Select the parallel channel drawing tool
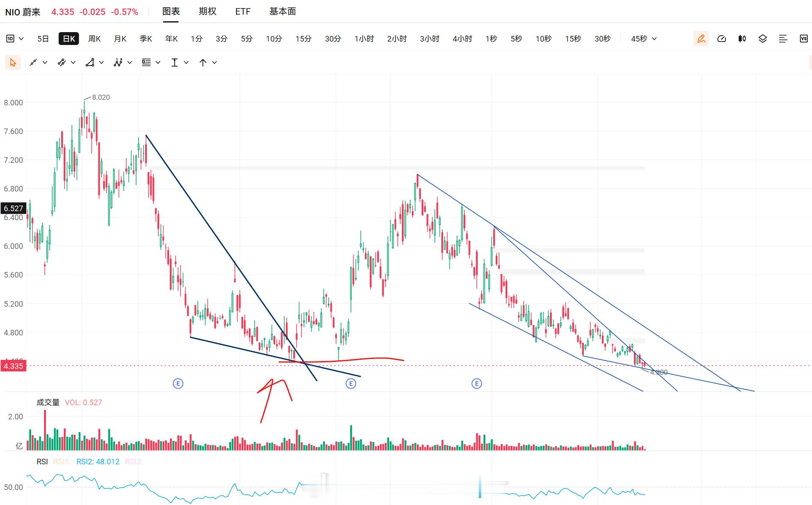The height and width of the screenshot is (505, 812). click(62, 63)
